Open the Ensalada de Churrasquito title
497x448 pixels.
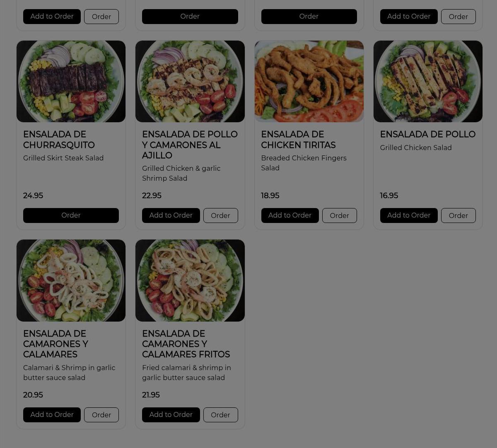point(59,140)
